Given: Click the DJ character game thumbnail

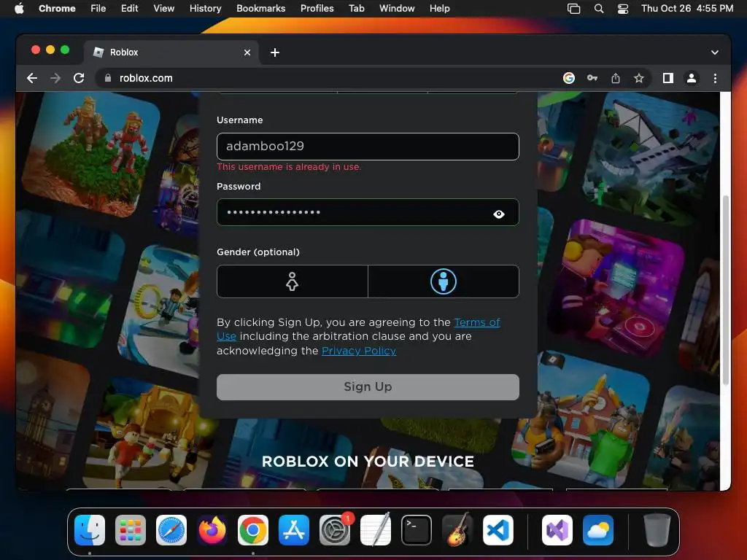Looking at the screenshot, I should [617, 288].
